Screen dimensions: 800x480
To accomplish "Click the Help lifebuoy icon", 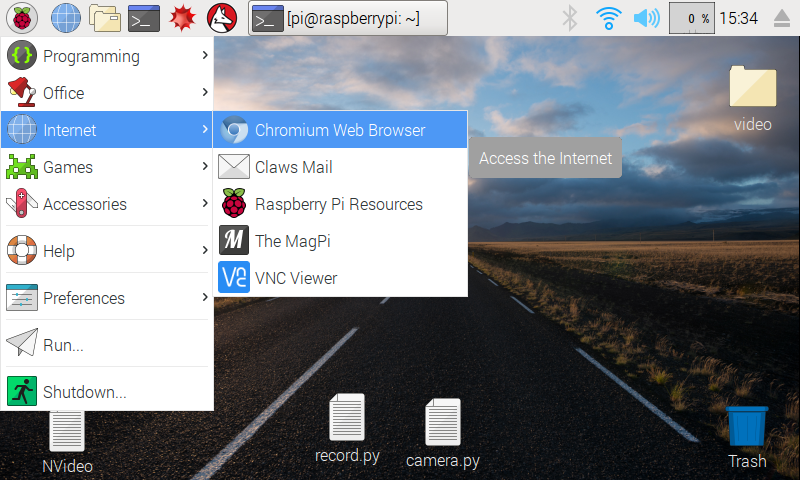I will tap(22, 250).
